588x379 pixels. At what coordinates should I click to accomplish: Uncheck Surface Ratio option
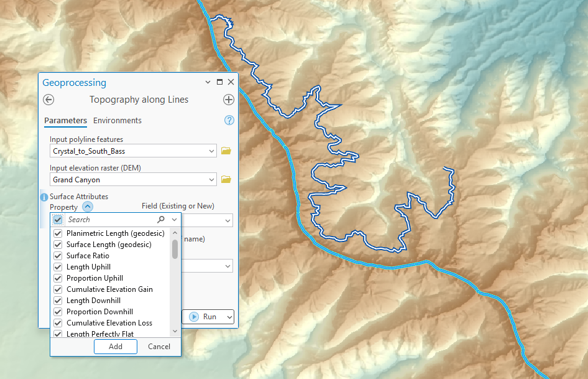58,256
